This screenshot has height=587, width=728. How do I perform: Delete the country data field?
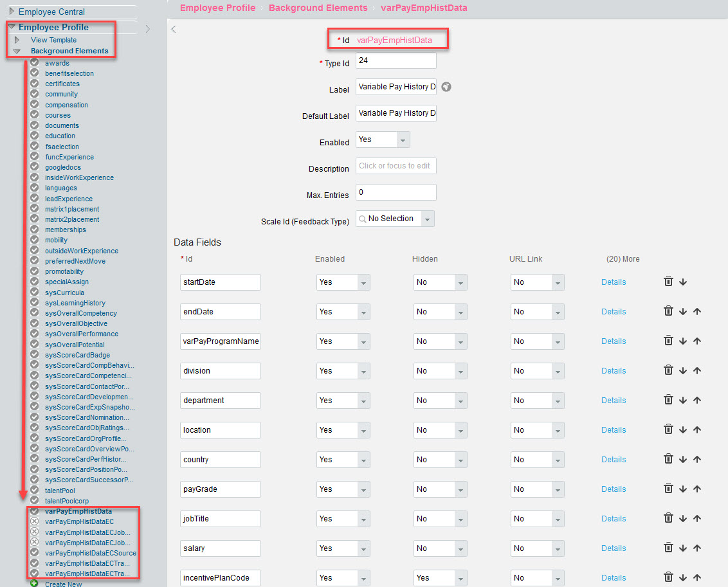click(x=668, y=459)
